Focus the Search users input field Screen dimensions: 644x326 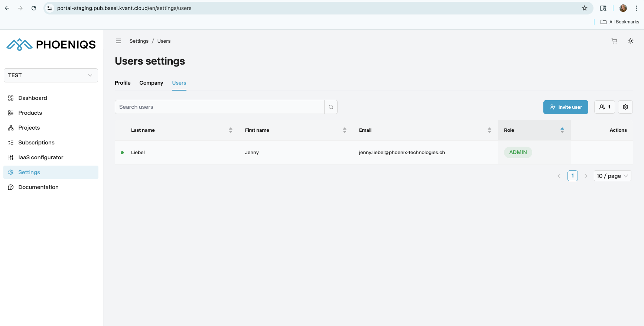click(x=219, y=107)
